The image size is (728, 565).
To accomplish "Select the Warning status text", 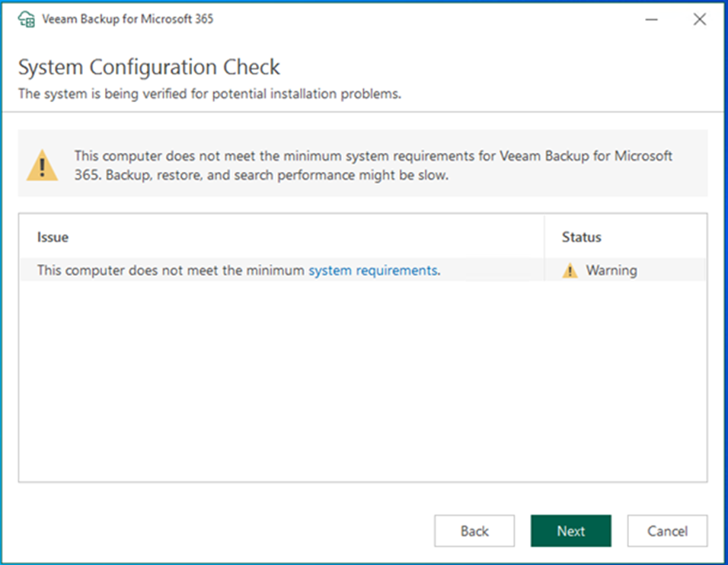I will pyautogui.click(x=611, y=270).
